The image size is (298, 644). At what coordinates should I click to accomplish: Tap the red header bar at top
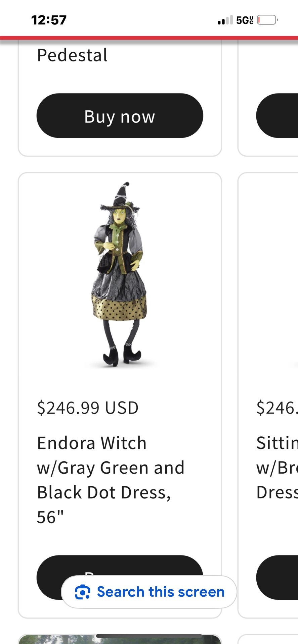tap(149, 38)
